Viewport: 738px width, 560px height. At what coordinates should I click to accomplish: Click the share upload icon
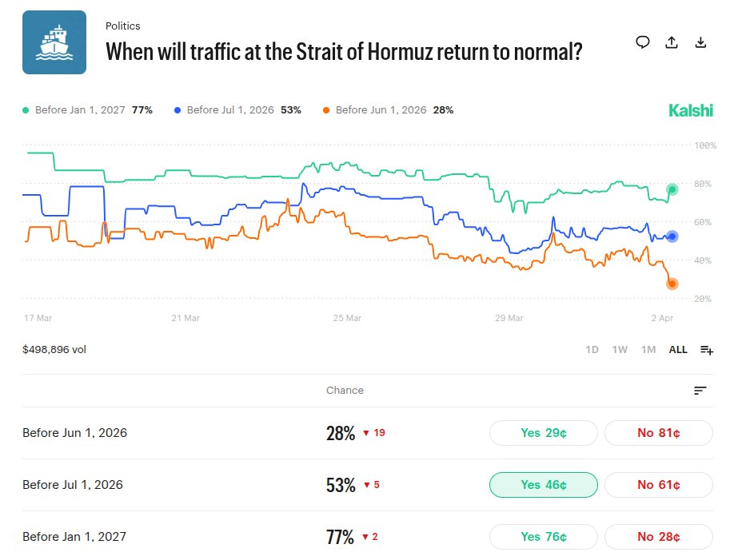click(672, 42)
